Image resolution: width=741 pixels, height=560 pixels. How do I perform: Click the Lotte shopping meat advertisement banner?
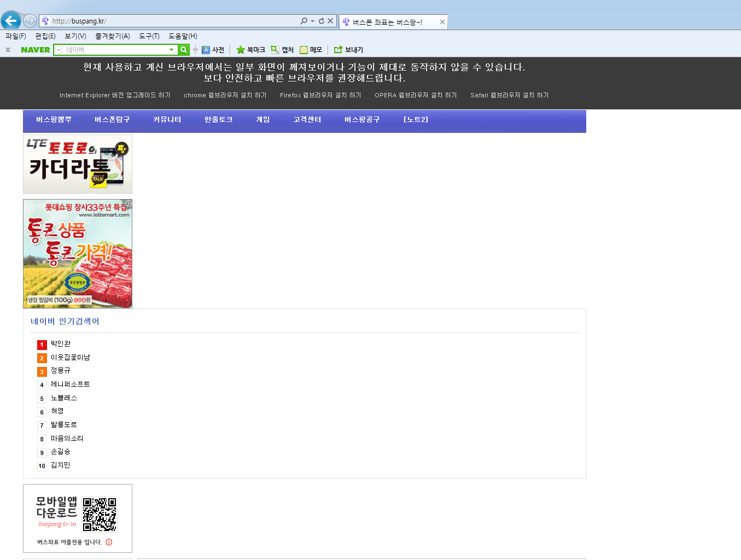pos(78,254)
